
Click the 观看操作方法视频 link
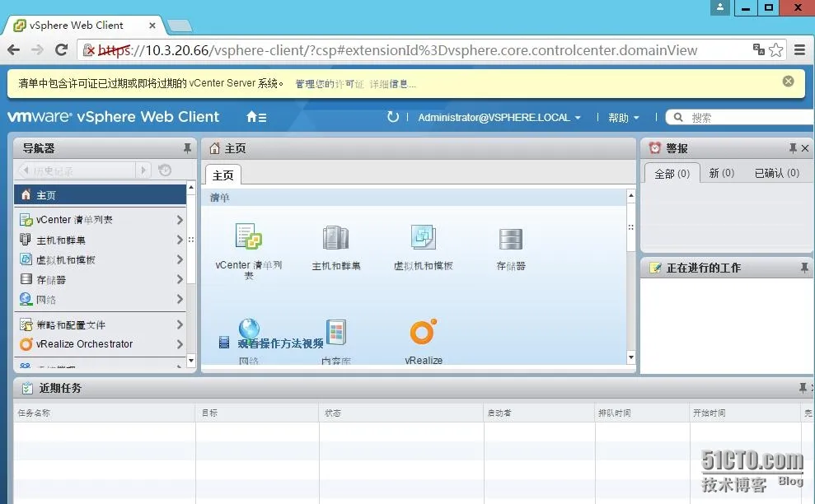(281, 343)
